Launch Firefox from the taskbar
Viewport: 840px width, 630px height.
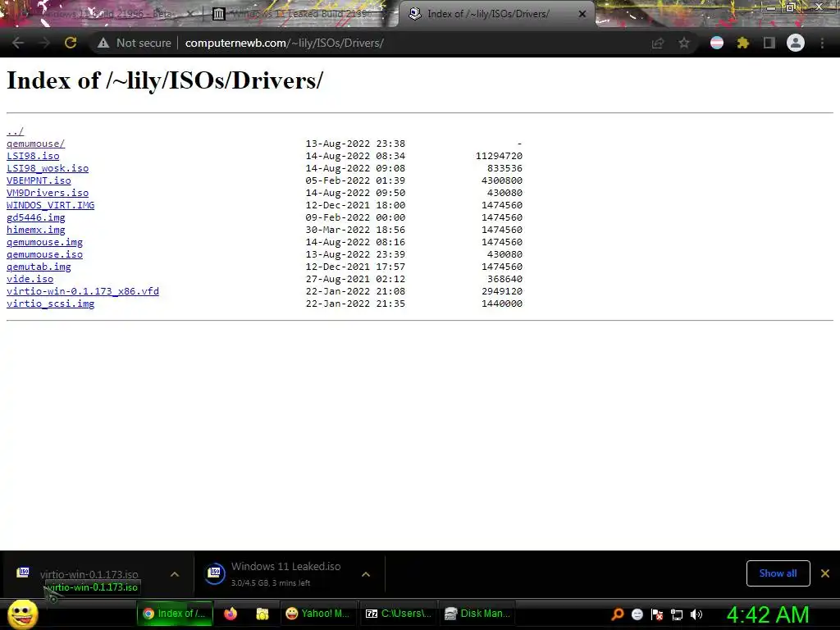[231, 614]
